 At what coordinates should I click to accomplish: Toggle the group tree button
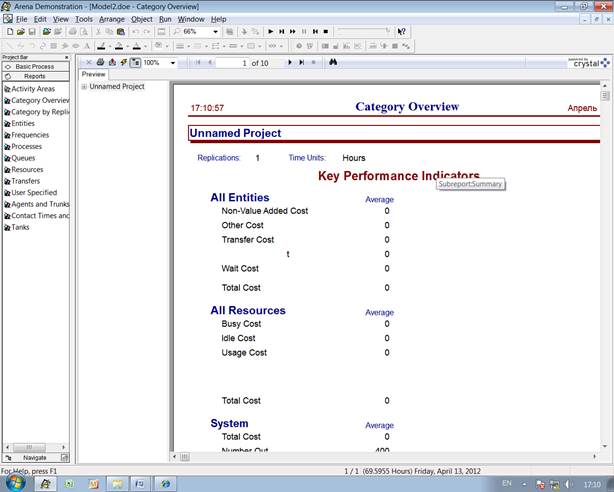(x=135, y=62)
